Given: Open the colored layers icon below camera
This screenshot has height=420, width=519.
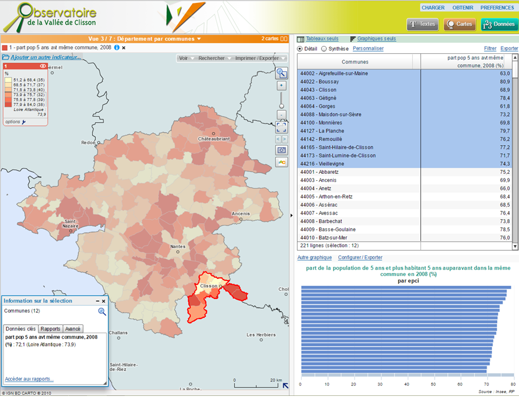Looking at the screenshot, I should coord(282,162).
